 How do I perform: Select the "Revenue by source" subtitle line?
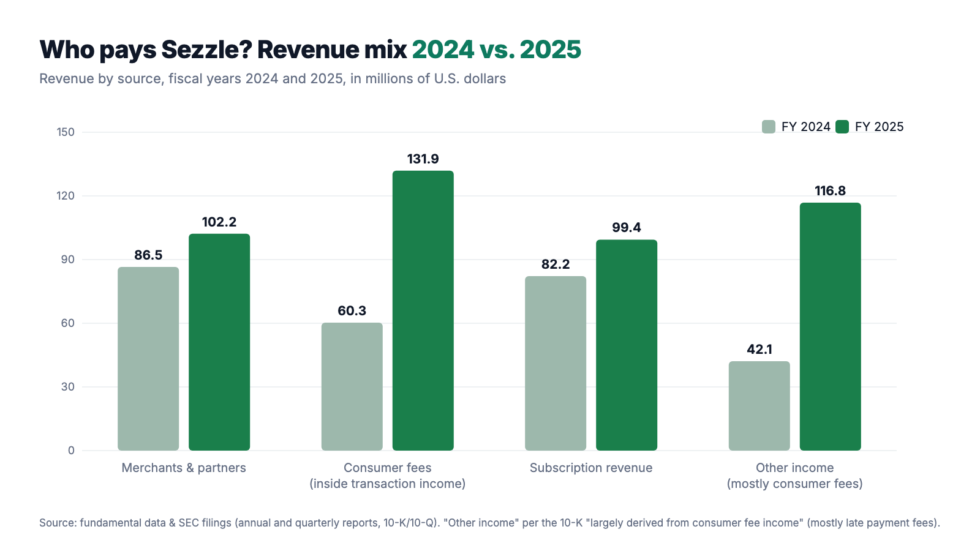273,79
